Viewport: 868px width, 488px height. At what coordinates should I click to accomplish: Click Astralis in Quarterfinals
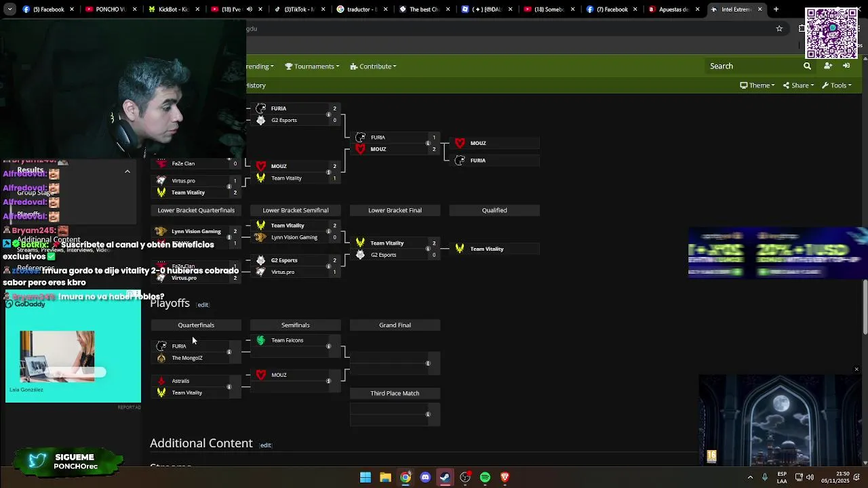click(180, 381)
